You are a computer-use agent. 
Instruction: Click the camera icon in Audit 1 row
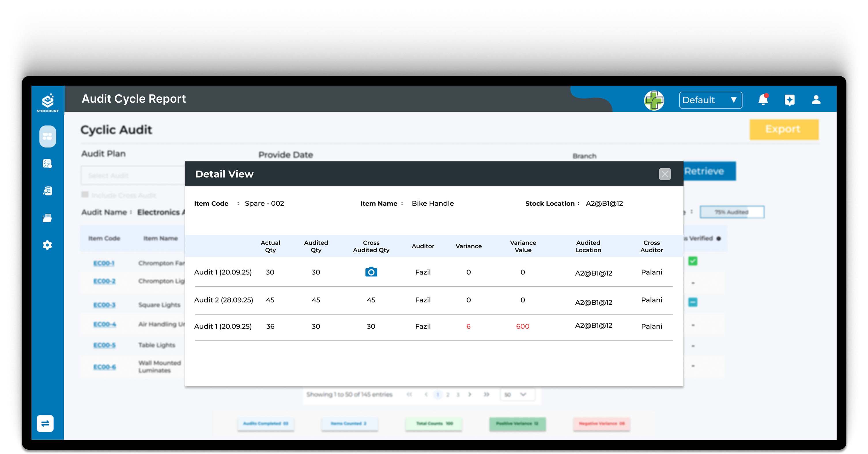coord(371,272)
